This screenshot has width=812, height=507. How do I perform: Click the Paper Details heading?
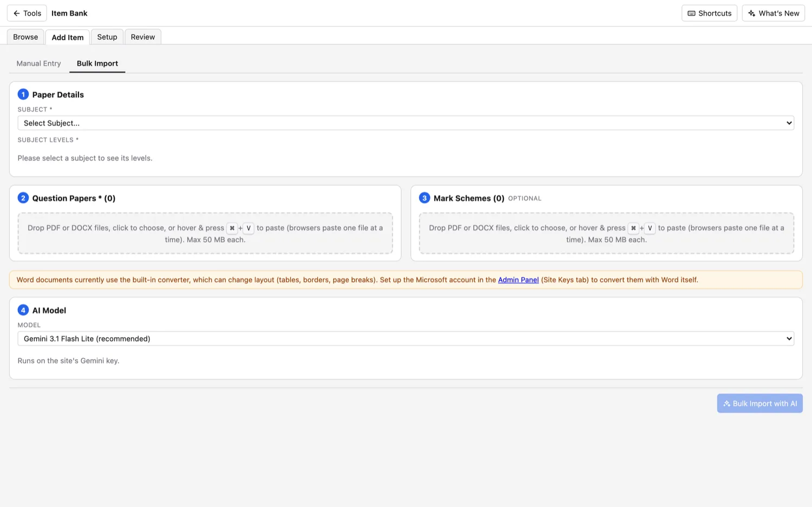[x=58, y=95]
